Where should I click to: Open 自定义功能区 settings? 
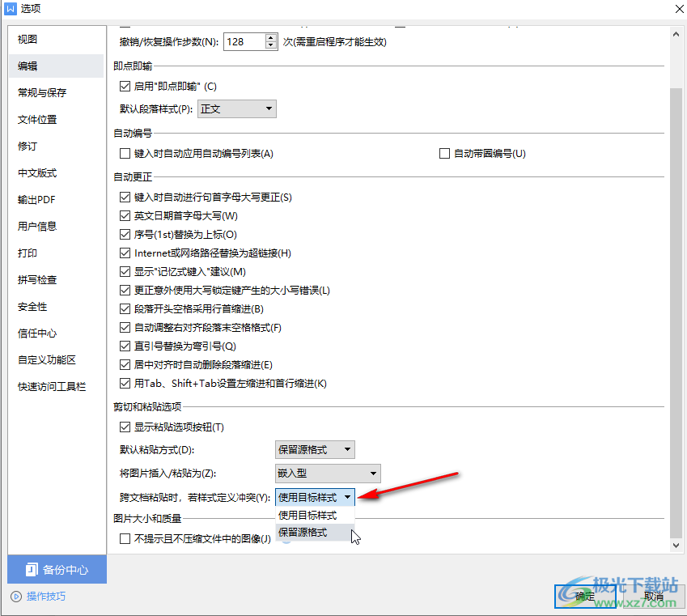(x=47, y=360)
